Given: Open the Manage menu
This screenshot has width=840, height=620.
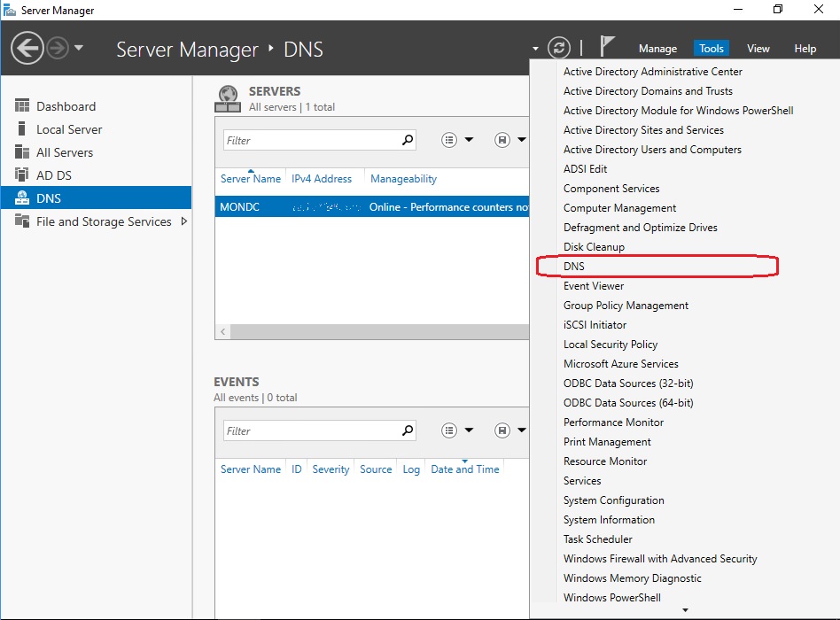Looking at the screenshot, I should pyautogui.click(x=657, y=49).
